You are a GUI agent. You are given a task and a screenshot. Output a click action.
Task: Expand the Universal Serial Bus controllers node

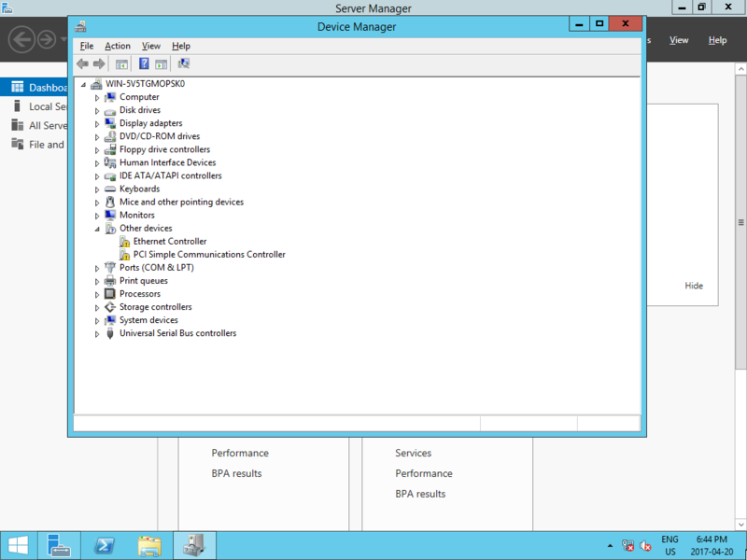click(97, 333)
